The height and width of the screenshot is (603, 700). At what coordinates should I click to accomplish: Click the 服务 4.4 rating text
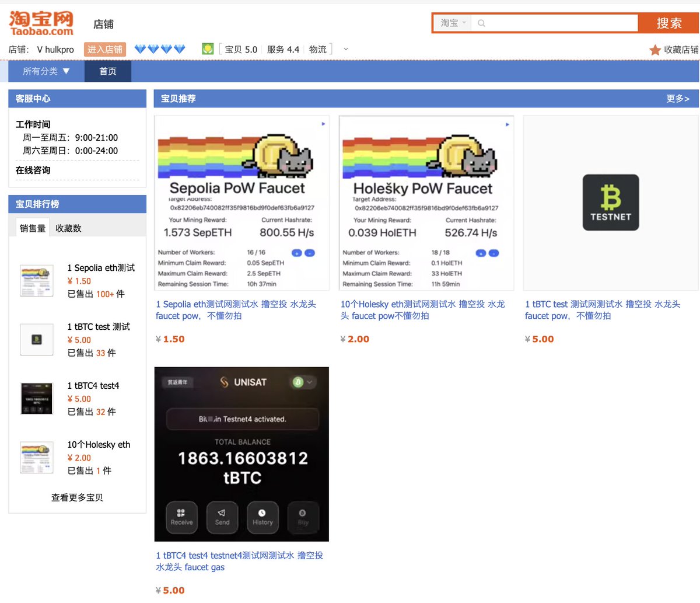pyautogui.click(x=283, y=50)
